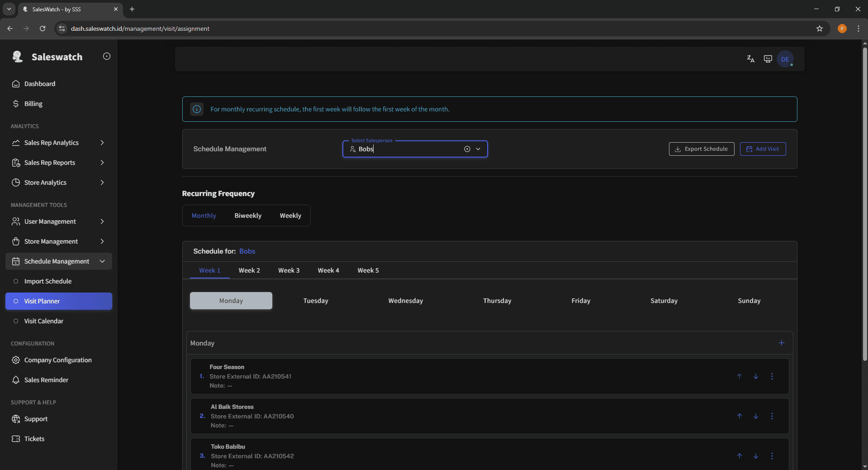Open Visit Calendar in sidebar

pyautogui.click(x=44, y=321)
